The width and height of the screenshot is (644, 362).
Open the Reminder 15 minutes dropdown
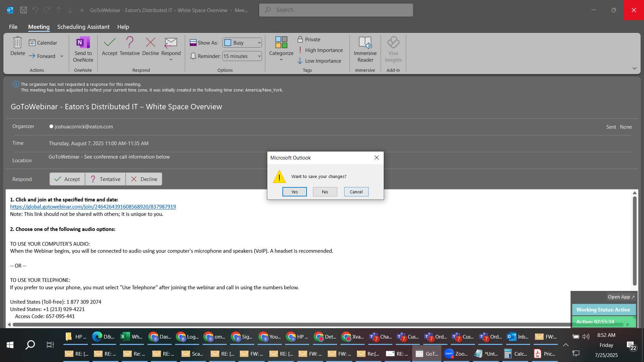click(x=242, y=56)
